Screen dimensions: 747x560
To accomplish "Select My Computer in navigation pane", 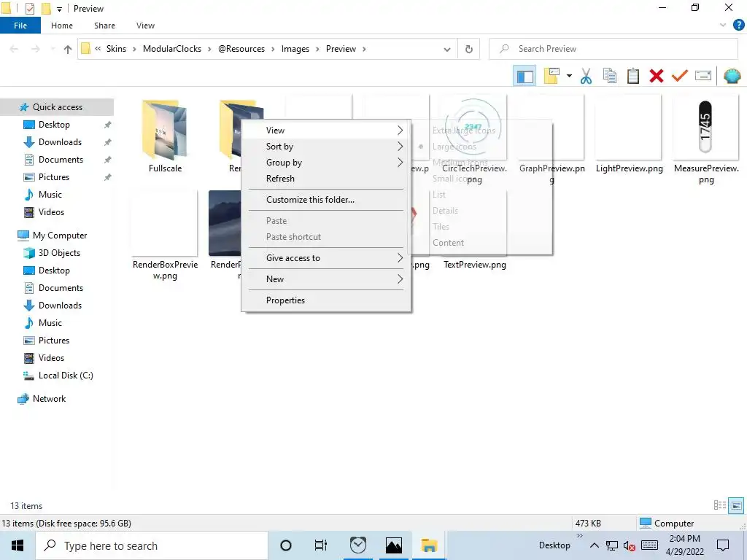I will tap(60, 236).
